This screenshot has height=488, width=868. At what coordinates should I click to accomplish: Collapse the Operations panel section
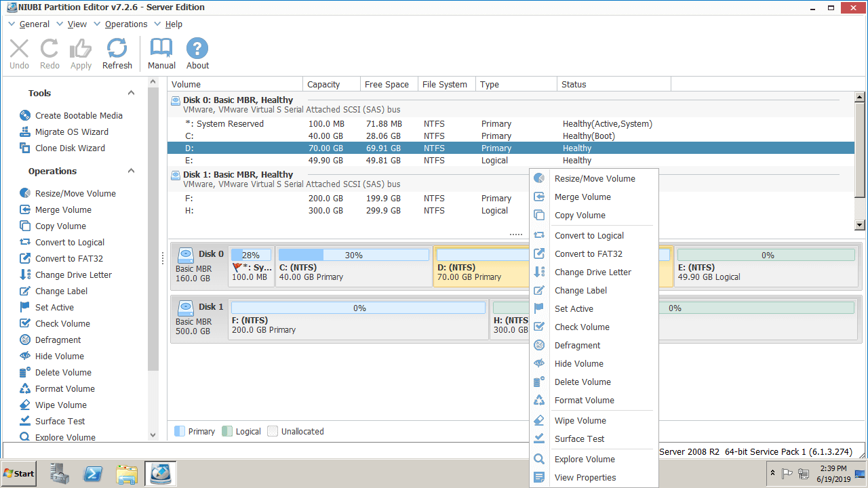(131, 171)
